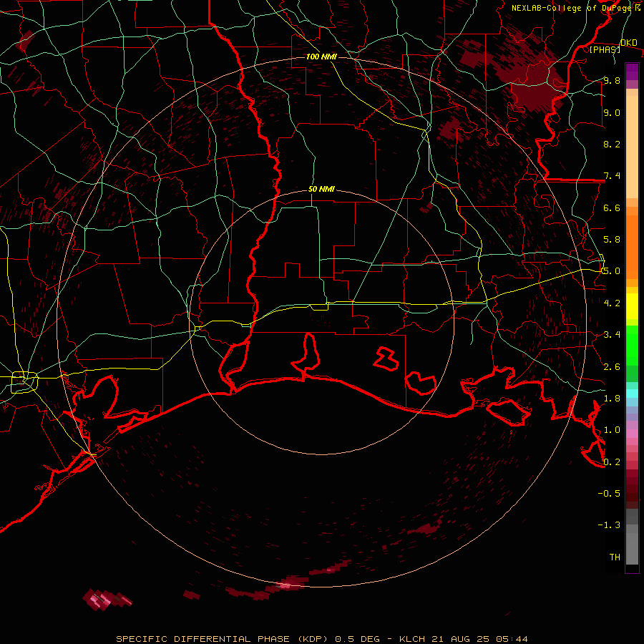The width and height of the screenshot is (644, 644).
Task: Click the -0.5 scale value
Action: coord(609,494)
